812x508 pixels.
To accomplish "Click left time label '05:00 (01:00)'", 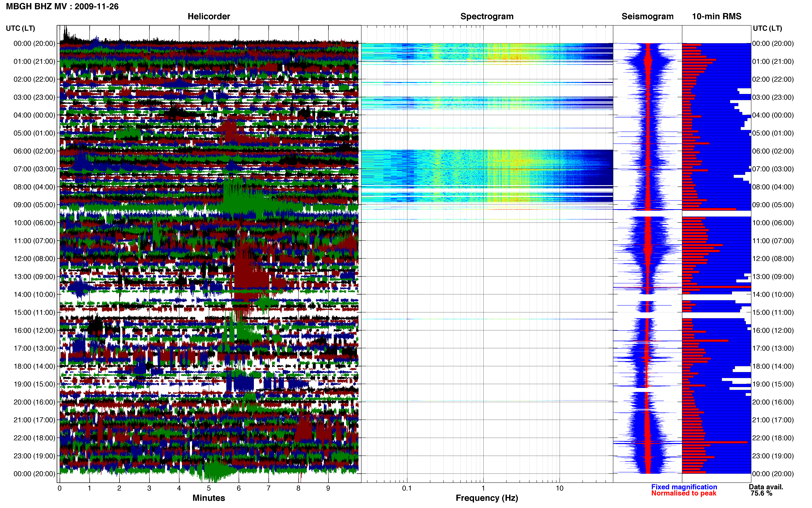I will pos(34,133).
